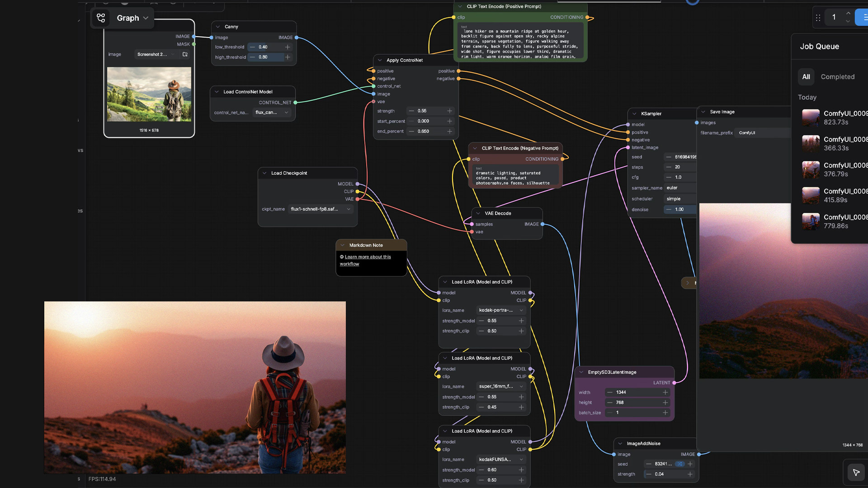Increase low_threshold with plus icon

click(288, 47)
